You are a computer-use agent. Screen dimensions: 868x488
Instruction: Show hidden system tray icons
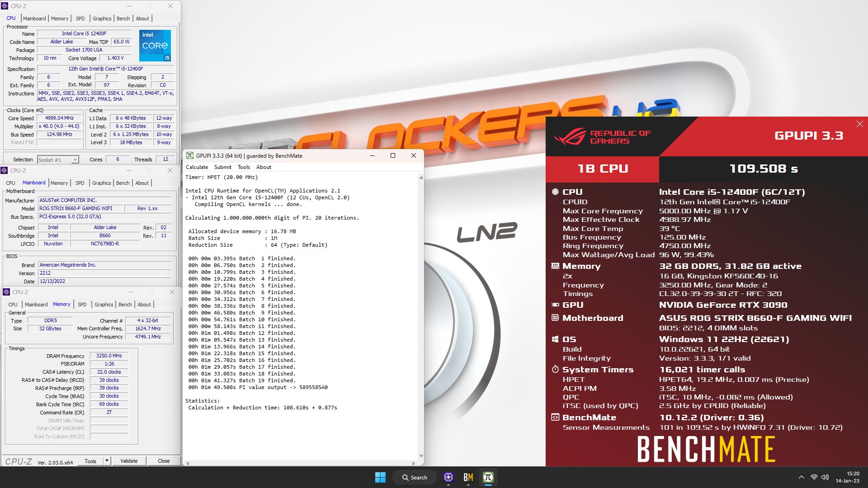tap(801, 477)
